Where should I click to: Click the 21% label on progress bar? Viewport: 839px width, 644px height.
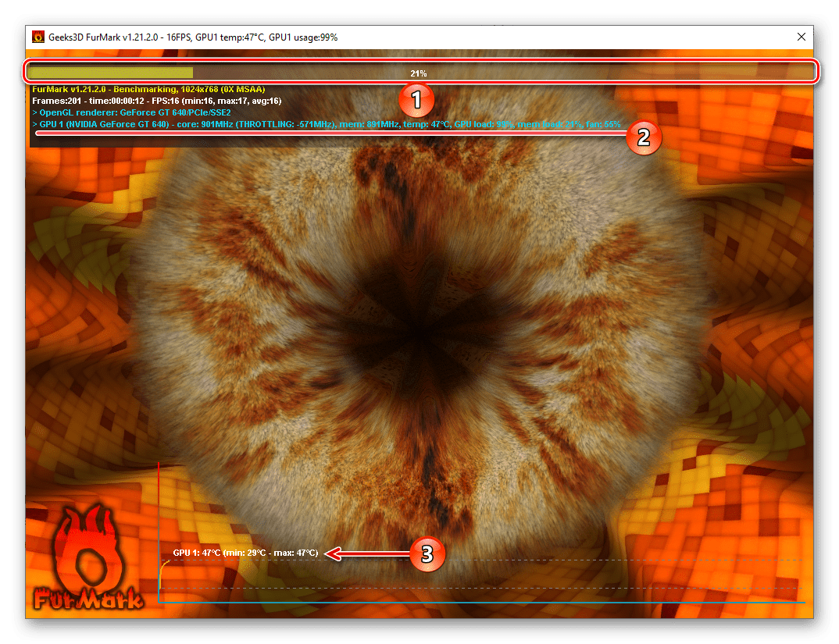point(419,73)
